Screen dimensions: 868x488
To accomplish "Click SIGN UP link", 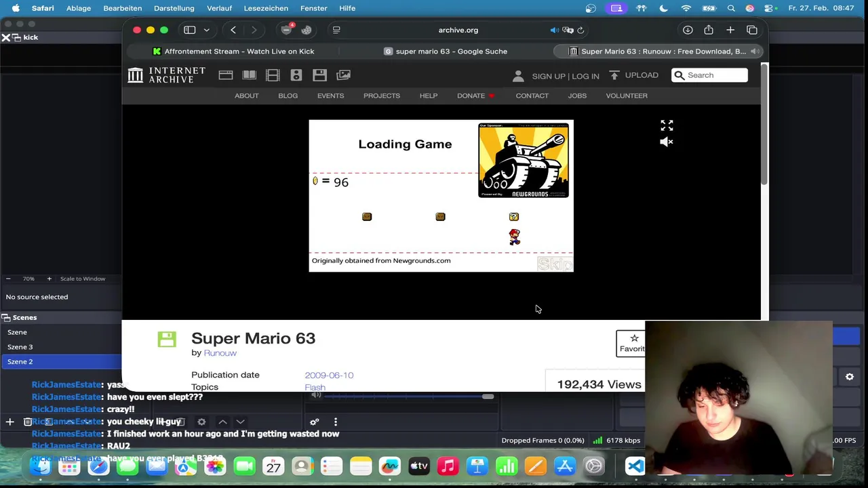I will pos(549,76).
